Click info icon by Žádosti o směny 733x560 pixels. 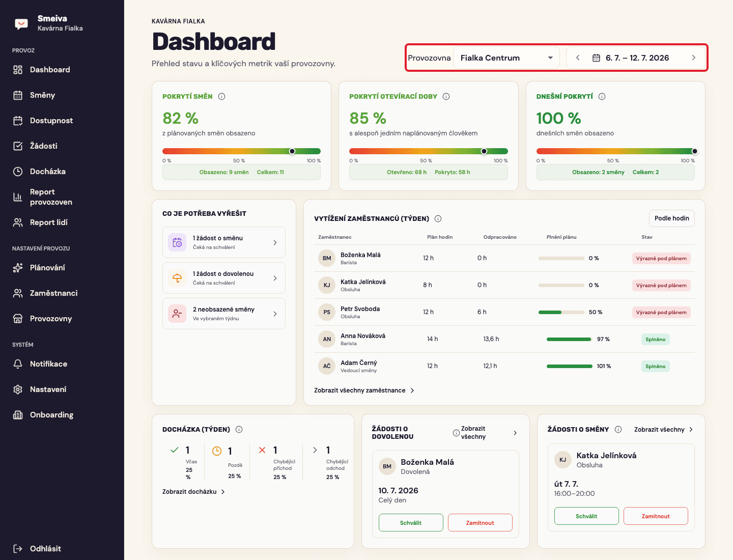(618, 429)
